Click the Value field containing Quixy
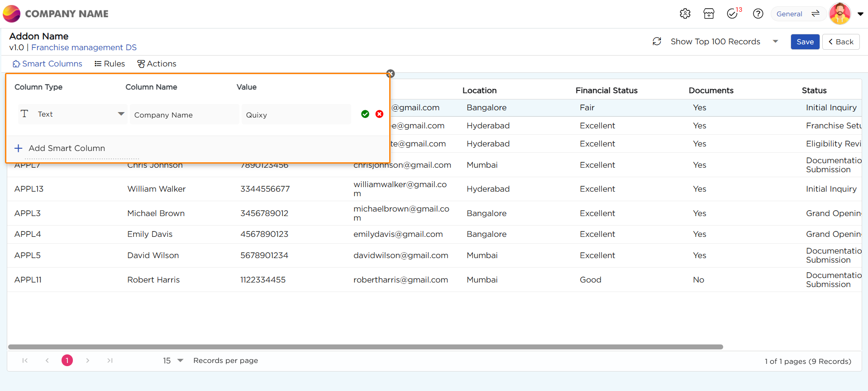Image resolution: width=868 pixels, height=391 pixels. click(x=296, y=115)
